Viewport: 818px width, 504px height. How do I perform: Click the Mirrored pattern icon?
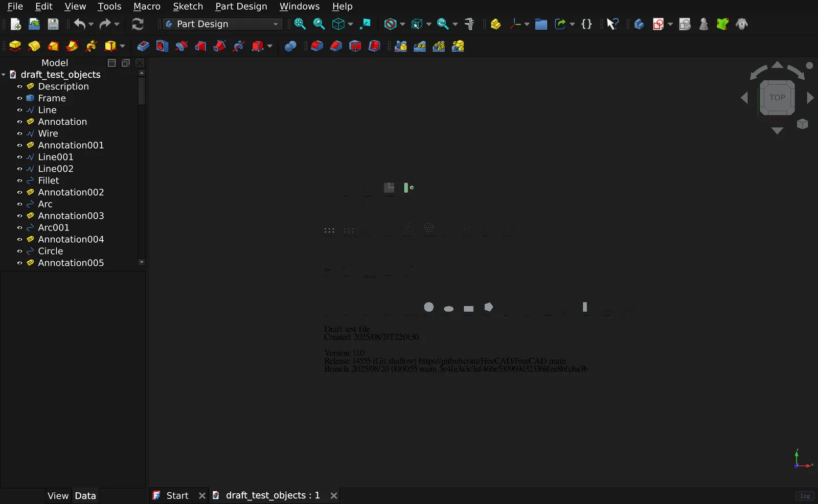pos(400,46)
